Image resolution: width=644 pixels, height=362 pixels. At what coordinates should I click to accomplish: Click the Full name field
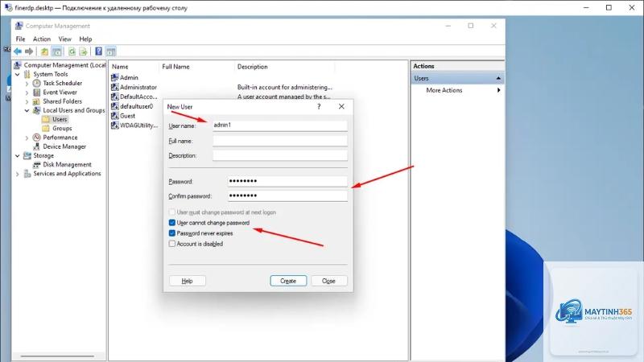[279, 141]
